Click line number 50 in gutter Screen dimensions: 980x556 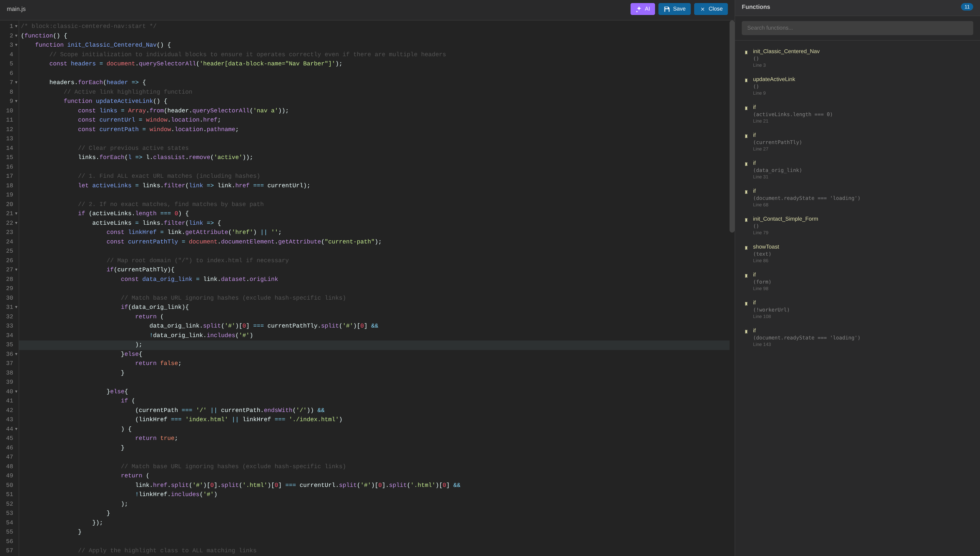(10, 485)
